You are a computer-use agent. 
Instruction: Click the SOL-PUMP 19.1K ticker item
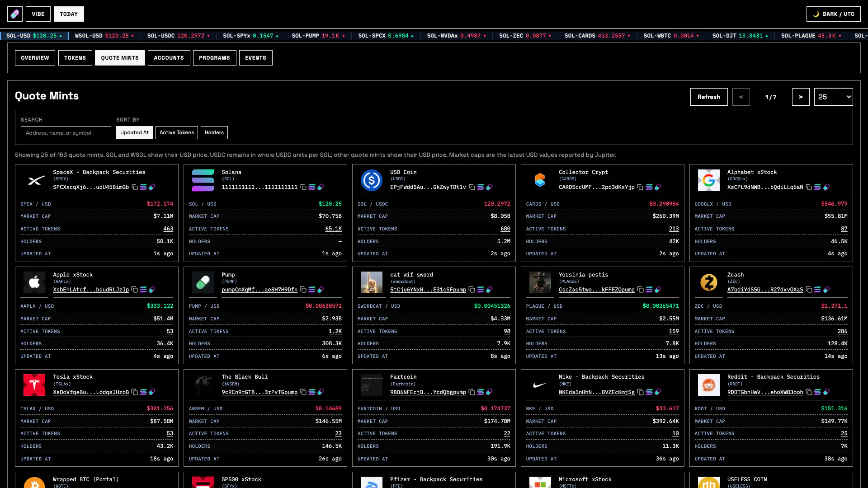click(x=318, y=36)
